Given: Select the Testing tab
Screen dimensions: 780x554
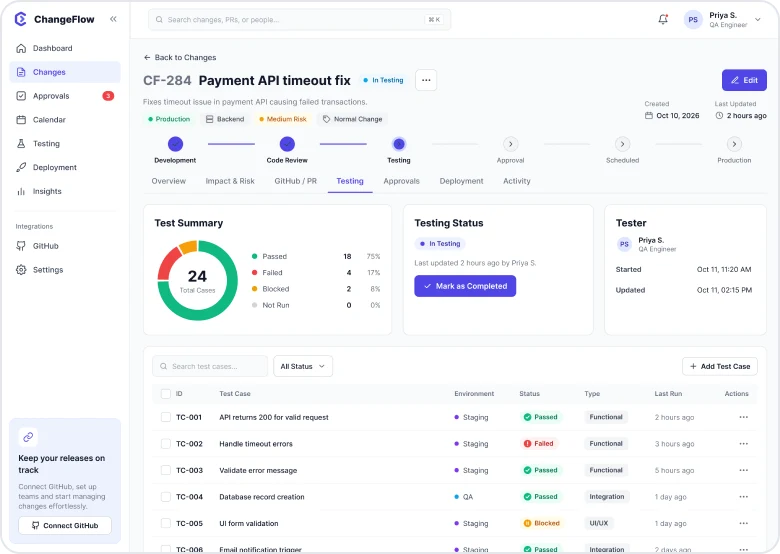Looking at the screenshot, I should pyautogui.click(x=350, y=181).
